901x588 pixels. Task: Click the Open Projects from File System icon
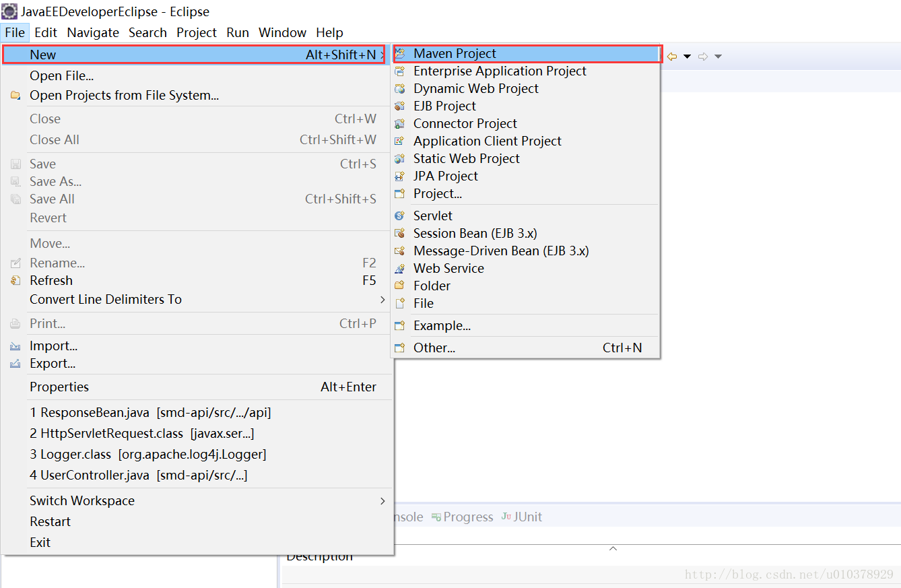pyautogui.click(x=15, y=96)
